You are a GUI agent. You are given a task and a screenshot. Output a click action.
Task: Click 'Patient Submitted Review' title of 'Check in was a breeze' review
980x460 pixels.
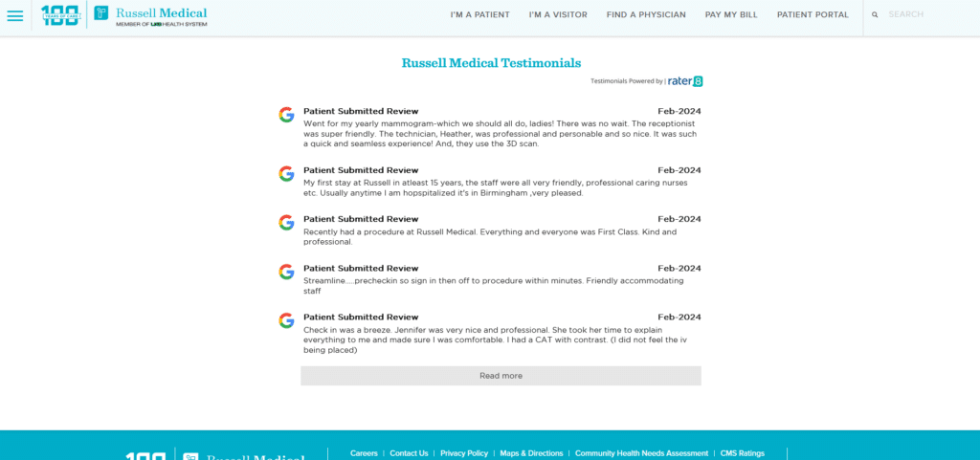point(361,318)
